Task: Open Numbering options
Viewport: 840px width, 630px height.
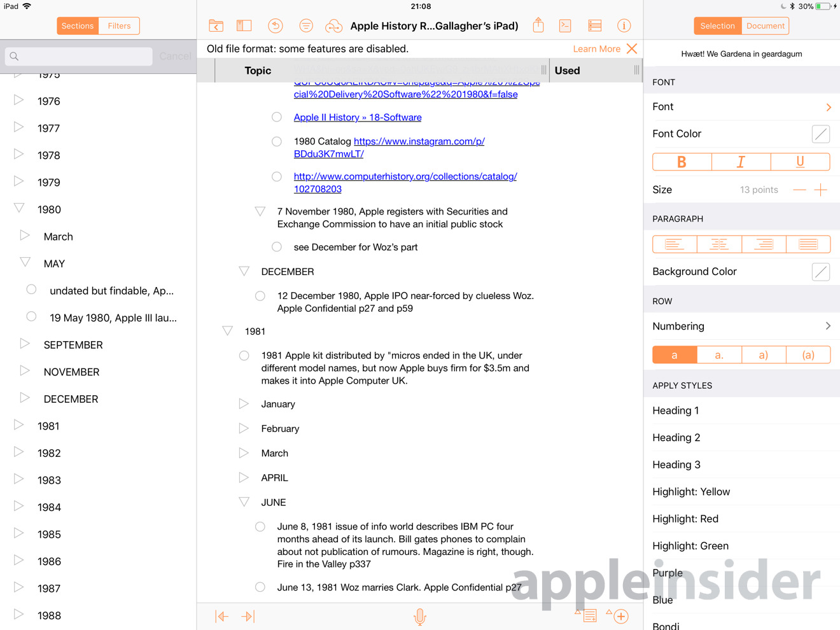Action: tap(742, 326)
